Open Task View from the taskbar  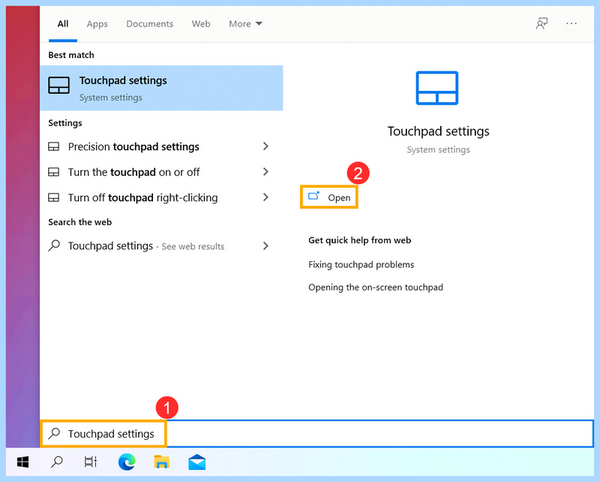coord(90,462)
